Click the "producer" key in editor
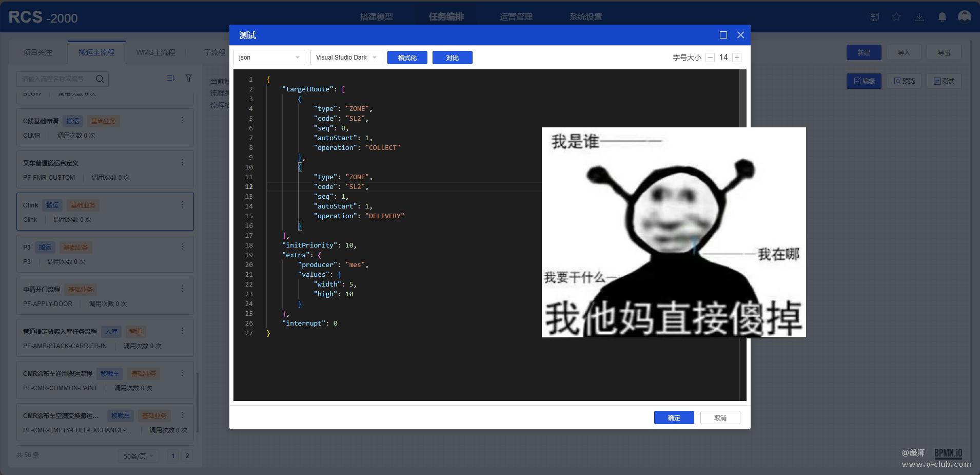 coord(318,265)
